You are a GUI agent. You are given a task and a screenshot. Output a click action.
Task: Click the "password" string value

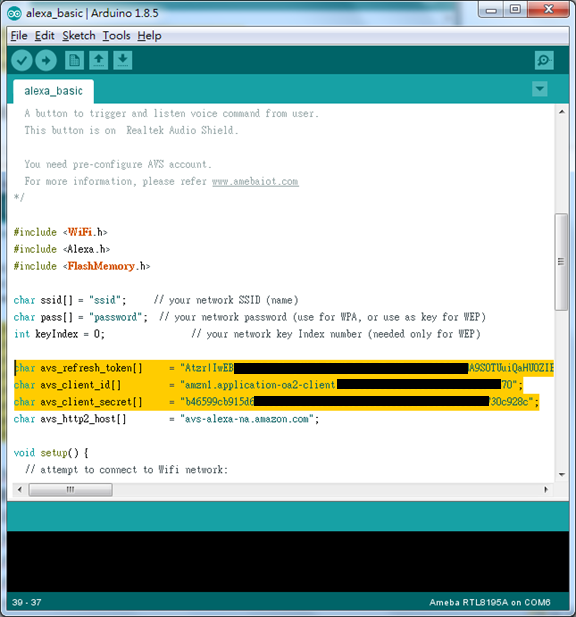click(116, 317)
